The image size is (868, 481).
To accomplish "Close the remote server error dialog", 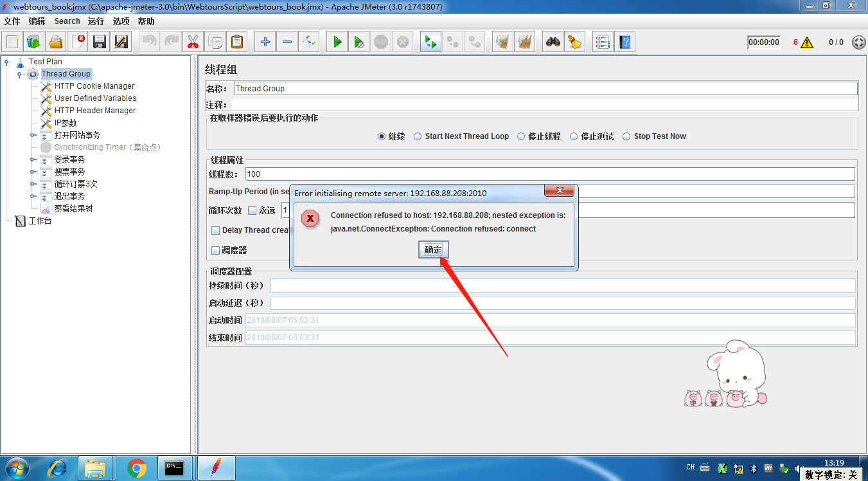I will click(x=559, y=191).
